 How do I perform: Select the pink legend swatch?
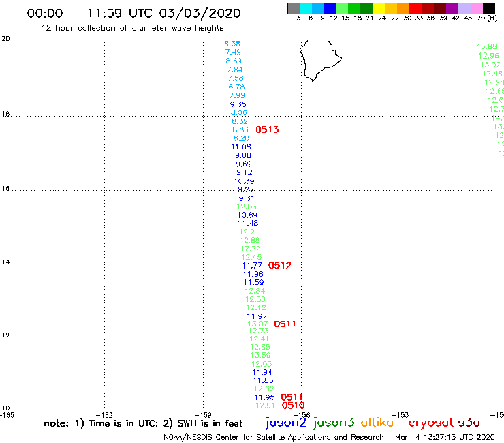476,8
